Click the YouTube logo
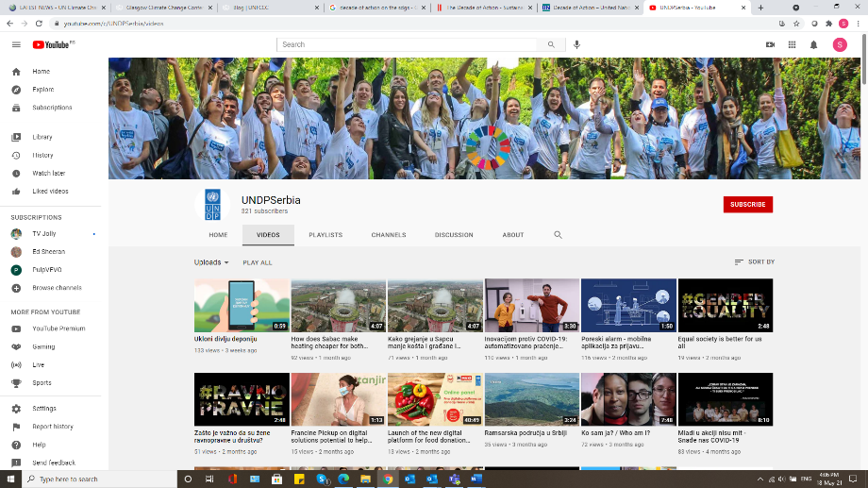The width and height of the screenshot is (868, 488). (x=53, y=45)
